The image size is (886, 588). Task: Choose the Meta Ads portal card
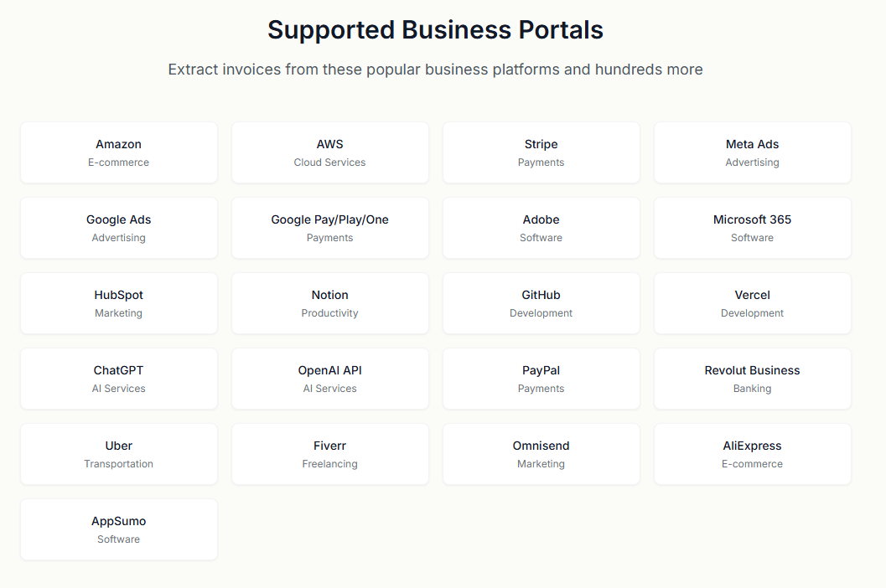click(x=753, y=152)
